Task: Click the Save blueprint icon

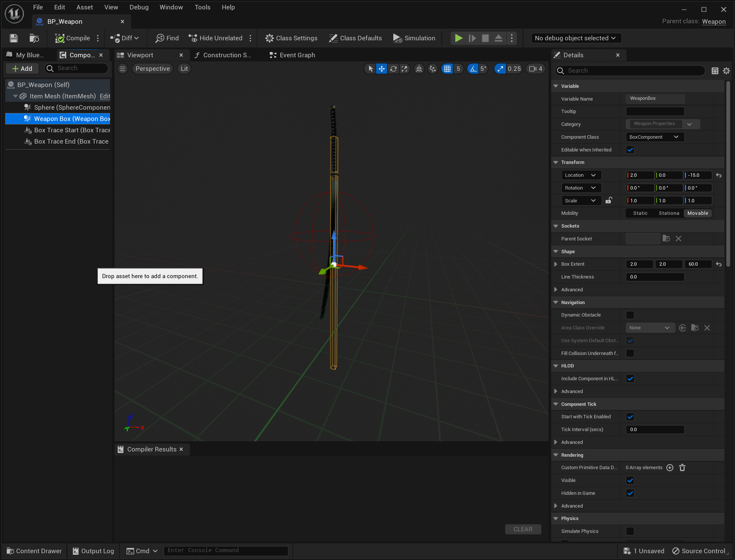Action: (14, 38)
